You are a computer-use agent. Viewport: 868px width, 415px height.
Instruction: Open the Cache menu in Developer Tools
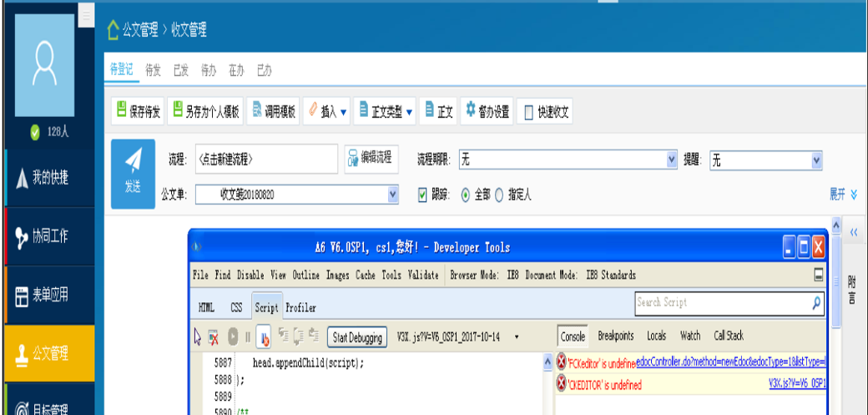[x=366, y=275]
